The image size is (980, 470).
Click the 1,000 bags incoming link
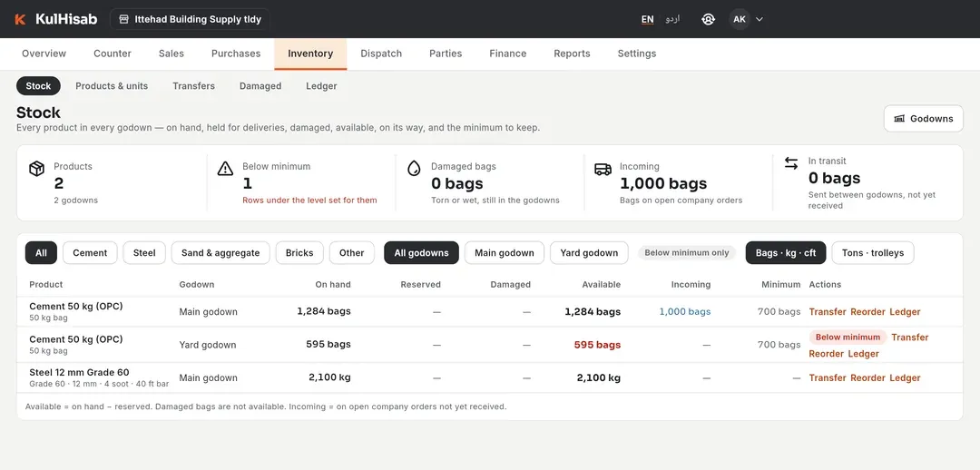685,312
